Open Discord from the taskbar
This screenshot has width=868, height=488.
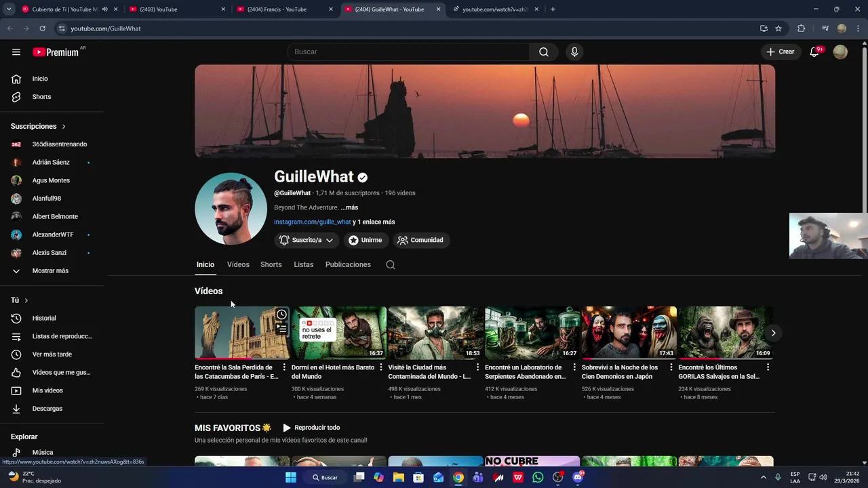point(578,477)
